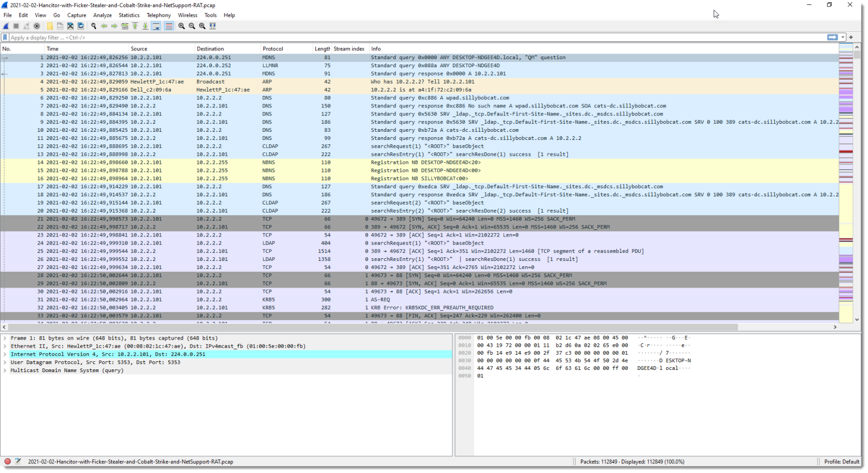Viewport: 868px width, 473px height.
Task: Click the display filter bookmark icon
Action: click(5, 37)
